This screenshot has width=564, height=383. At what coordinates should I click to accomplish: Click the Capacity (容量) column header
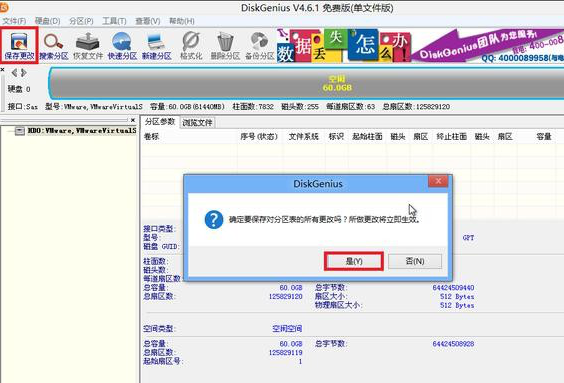tap(543, 137)
